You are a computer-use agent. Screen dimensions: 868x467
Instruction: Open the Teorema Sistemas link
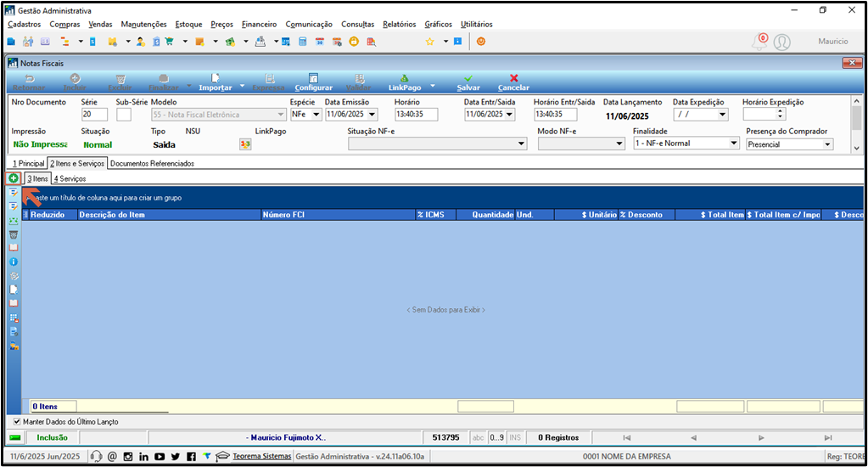[x=262, y=457]
